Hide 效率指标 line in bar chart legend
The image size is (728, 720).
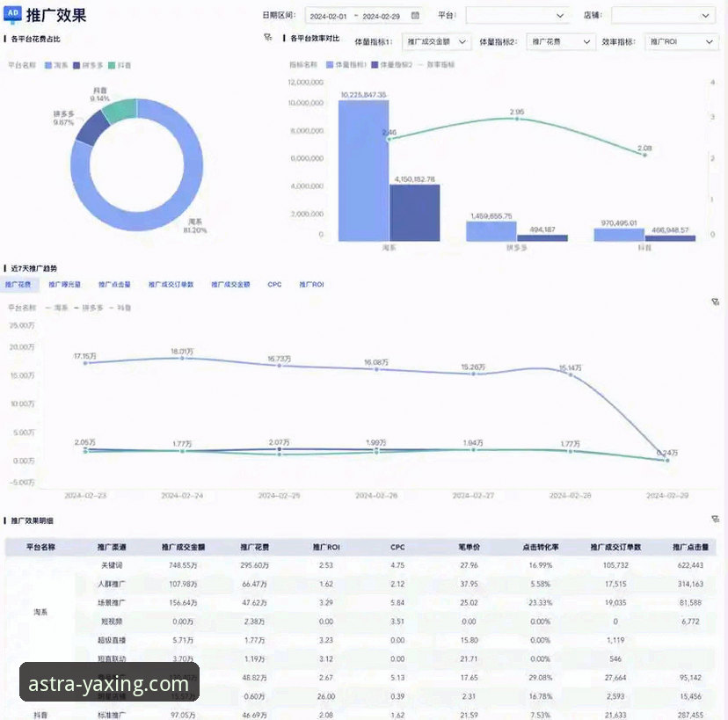[x=436, y=65]
